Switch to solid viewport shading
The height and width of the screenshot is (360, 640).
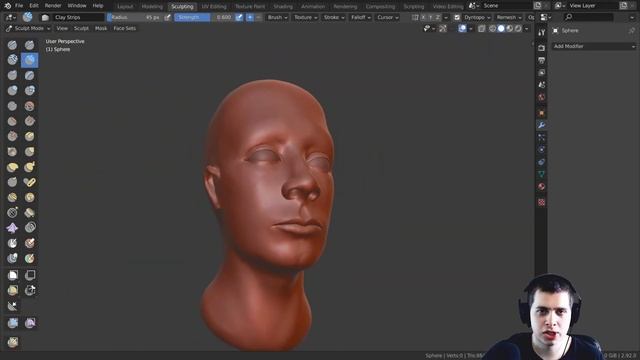(x=501, y=28)
